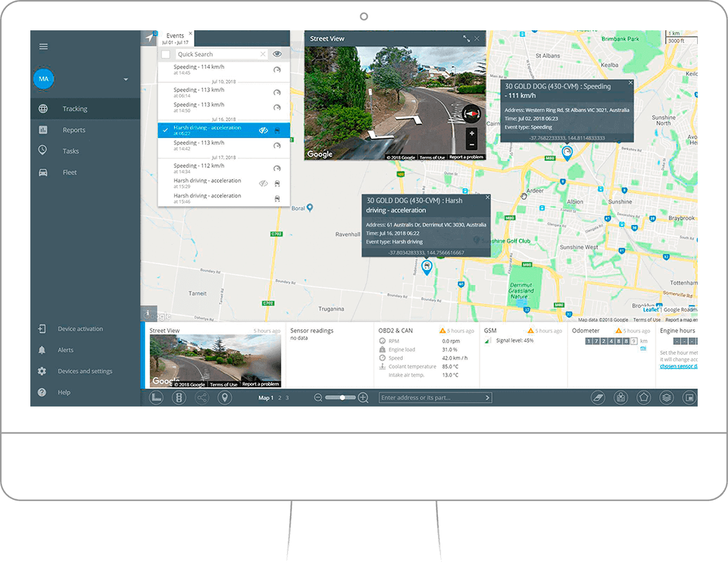
Task: Open Devices and settings
Action: click(x=86, y=371)
